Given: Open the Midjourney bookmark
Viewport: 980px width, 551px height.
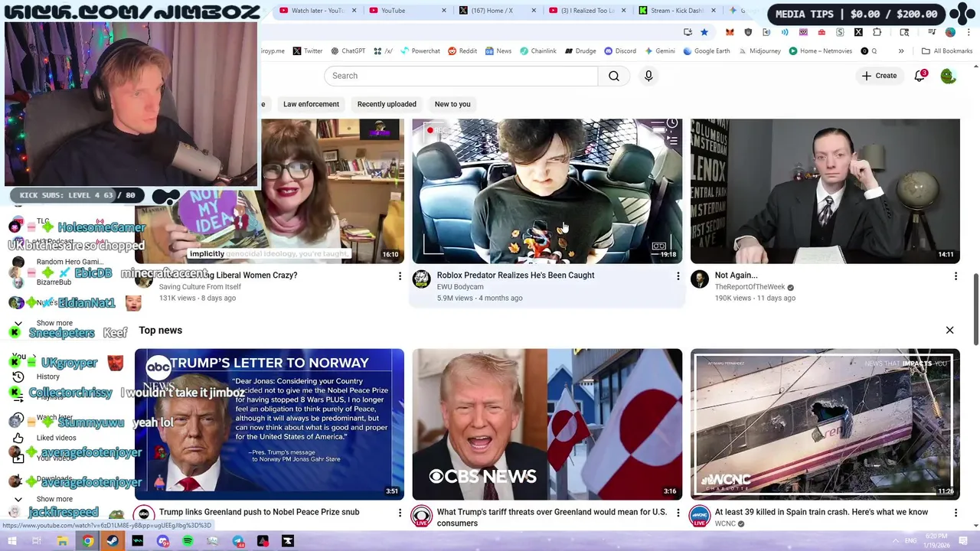Looking at the screenshot, I should click(x=759, y=51).
